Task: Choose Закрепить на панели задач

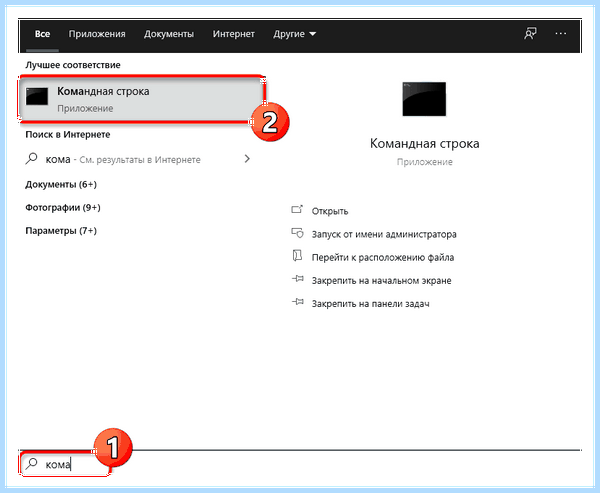Action: (x=370, y=304)
